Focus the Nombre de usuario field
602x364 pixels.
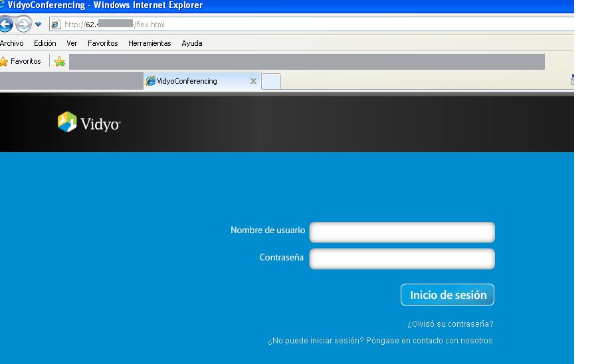(x=402, y=232)
